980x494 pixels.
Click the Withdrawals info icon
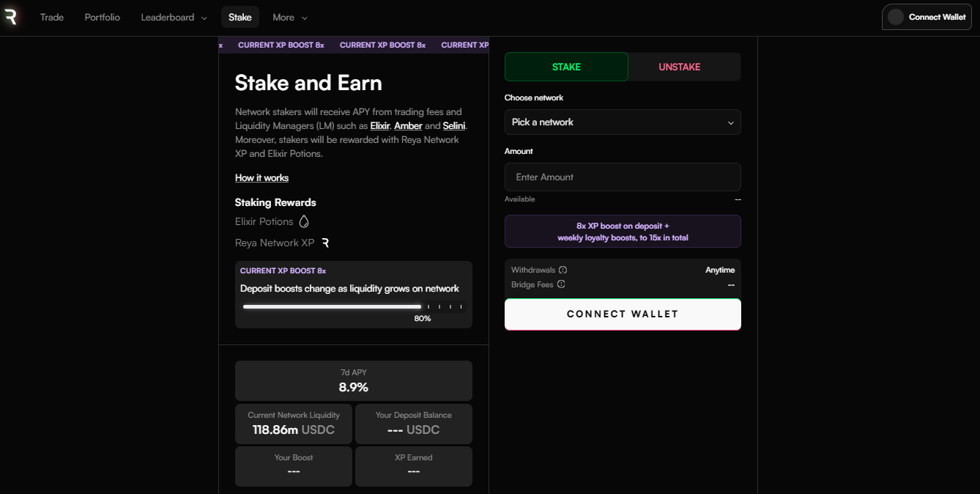click(x=563, y=270)
